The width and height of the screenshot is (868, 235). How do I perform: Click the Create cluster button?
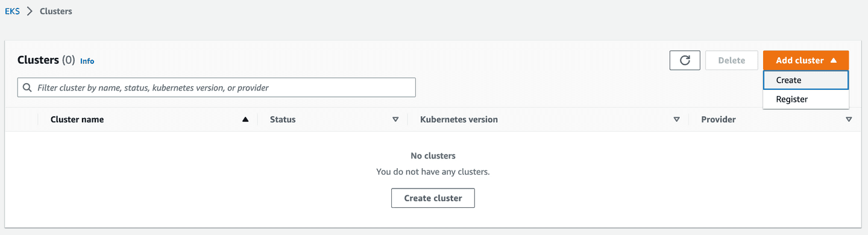pyautogui.click(x=433, y=198)
